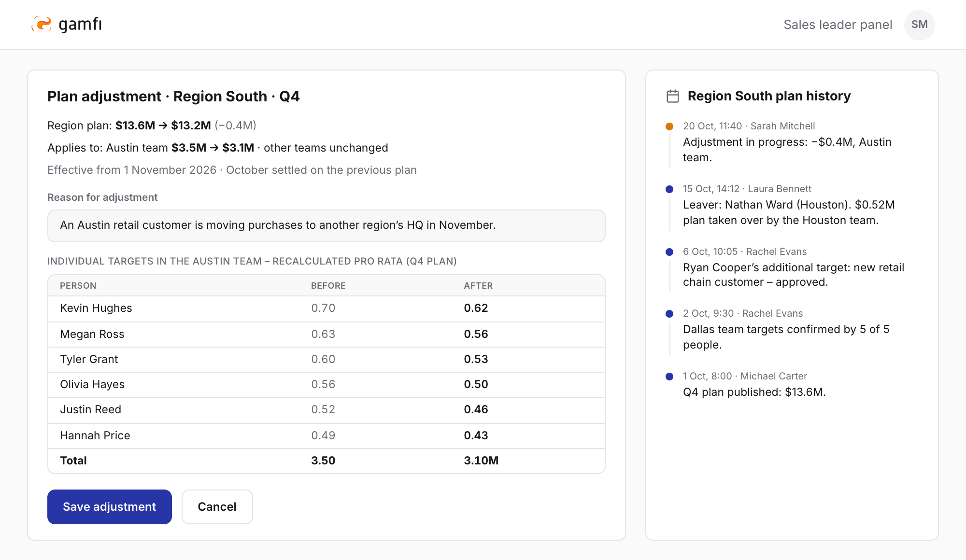The image size is (966, 560).
Task: Click the PERSON column header
Action: click(x=78, y=286)
